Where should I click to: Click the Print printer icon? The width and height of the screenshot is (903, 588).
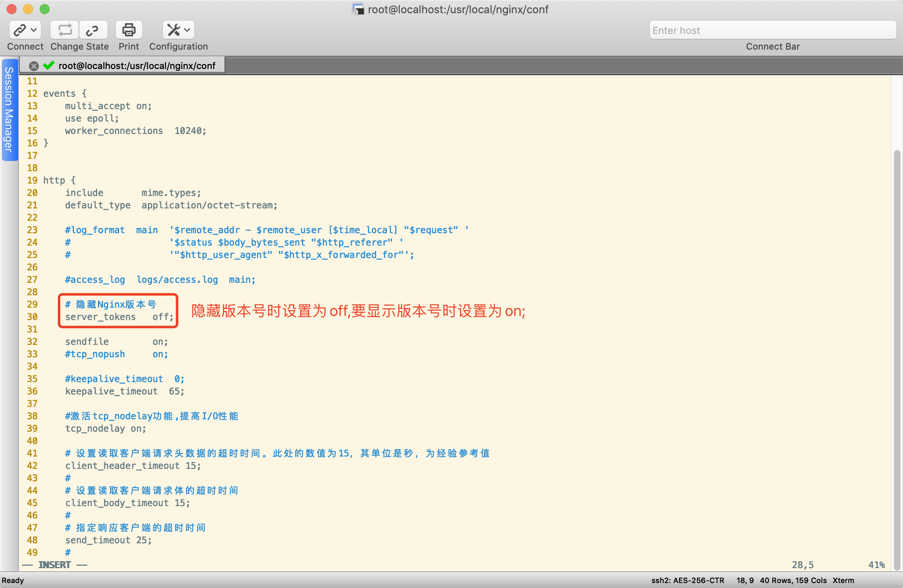point(129,30)
